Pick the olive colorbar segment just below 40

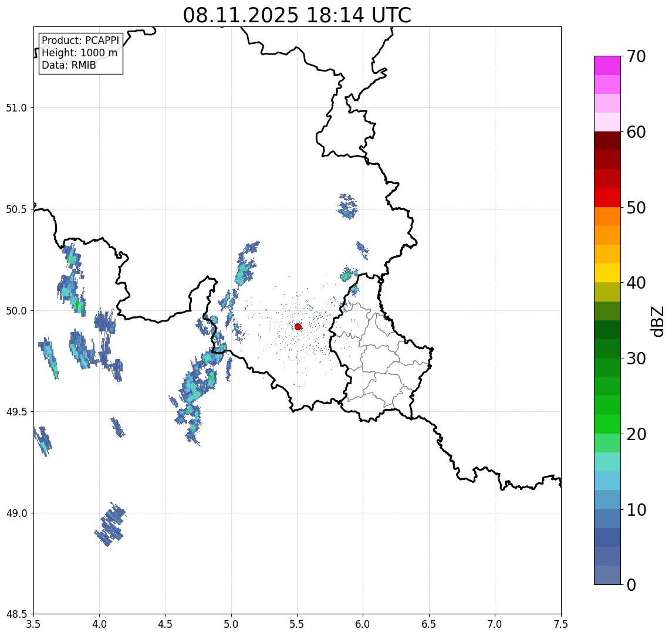[x=607, y=292]
